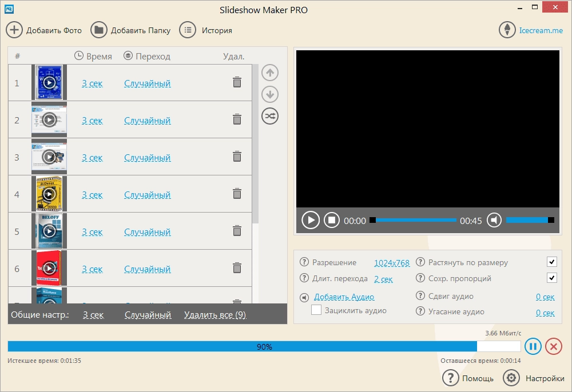The image size is (572, 392).
Task: Delete slide 2 with trash icon
Action: click(x=237, y=119)
